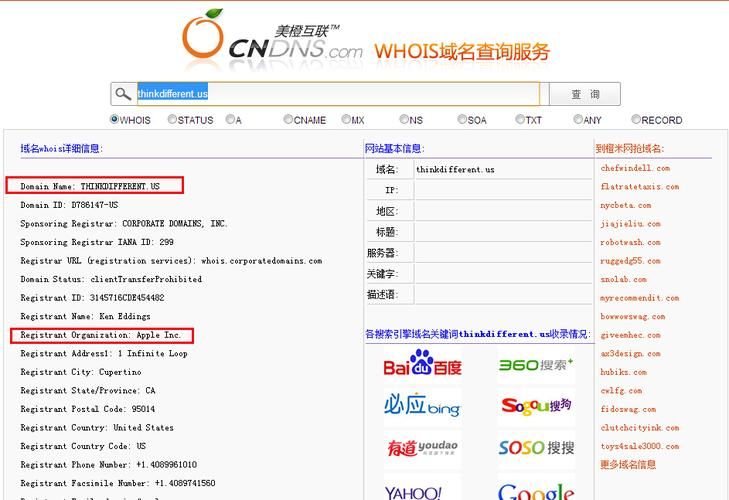Click the magnifying glass search icon
The width and height of the screenshot is (729, 500).
[123, 94]
